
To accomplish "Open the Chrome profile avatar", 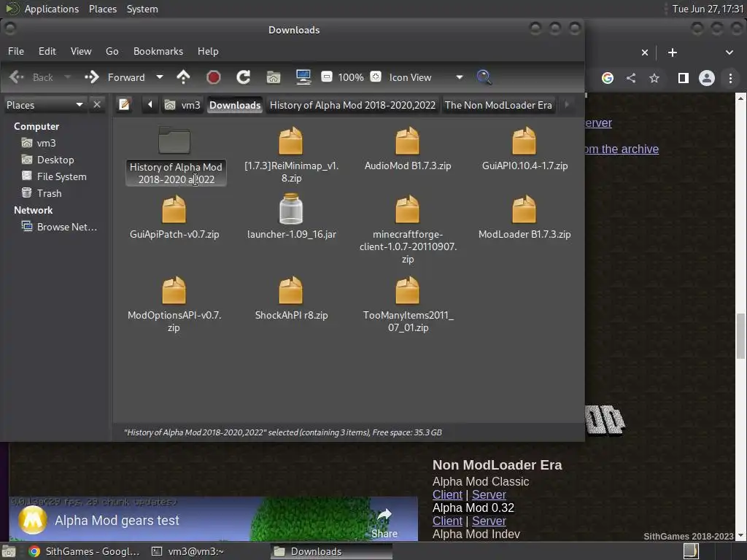I will 706,78.
